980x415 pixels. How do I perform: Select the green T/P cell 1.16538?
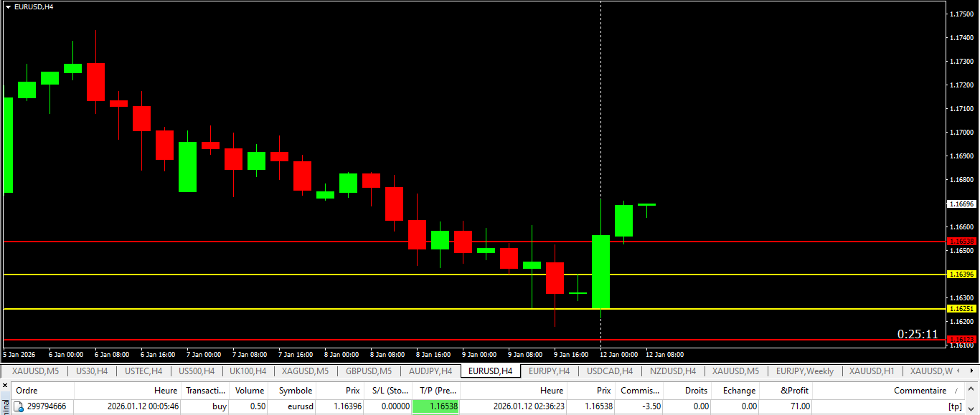435,406
